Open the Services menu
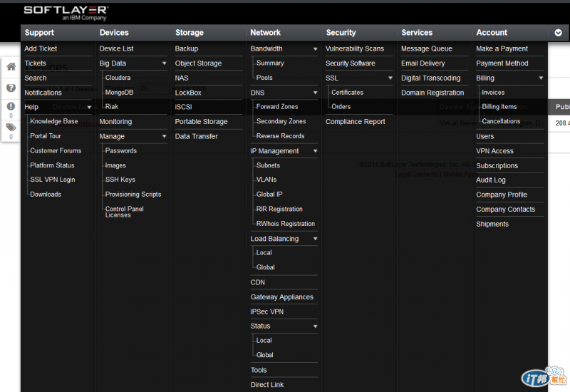Screen dimensions: 570x392 [417, 33]
